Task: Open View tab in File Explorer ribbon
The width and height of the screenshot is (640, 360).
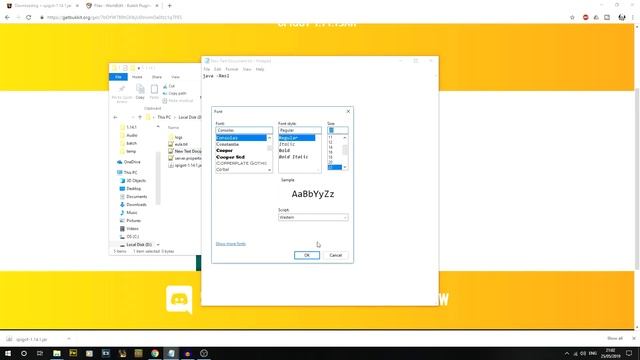Action: coord(176,77)
